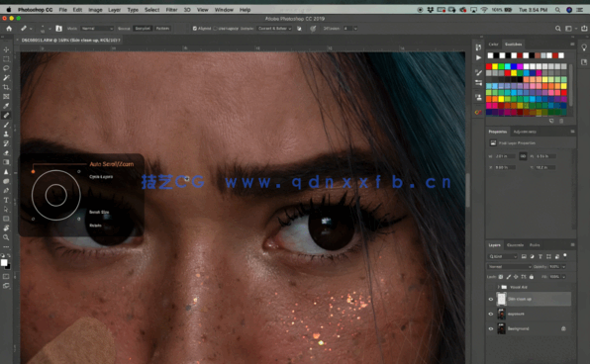
Task: Click the Home icon in options bar
Action: [9, 29]
